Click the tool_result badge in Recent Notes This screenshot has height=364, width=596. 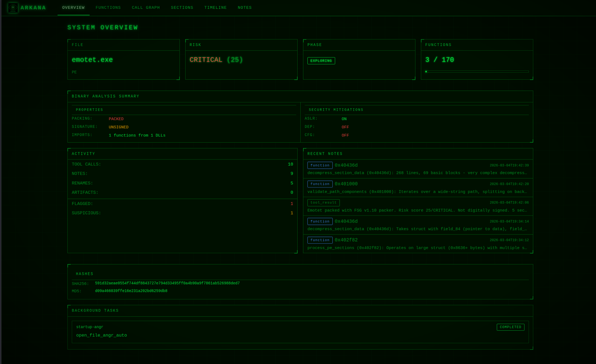pyautogui.click(x=324, y=203)
